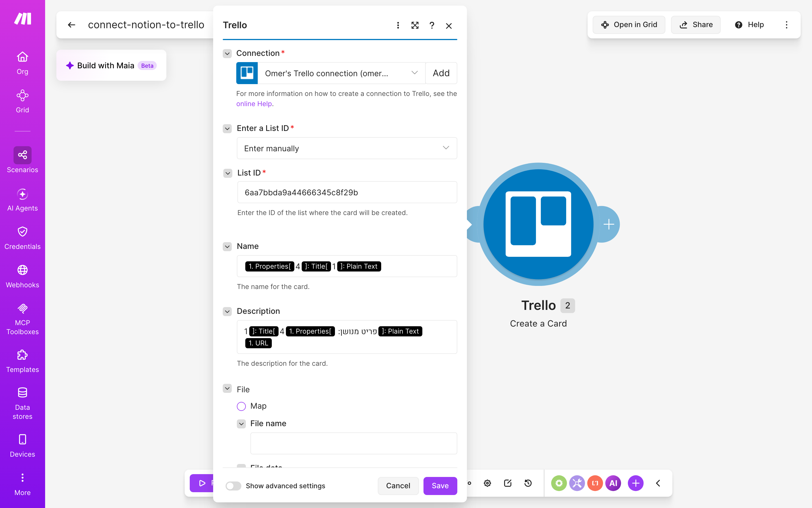
Task: Click the Trello module number 2 badge
Action: pyautogui.click(x=567, y=305)
